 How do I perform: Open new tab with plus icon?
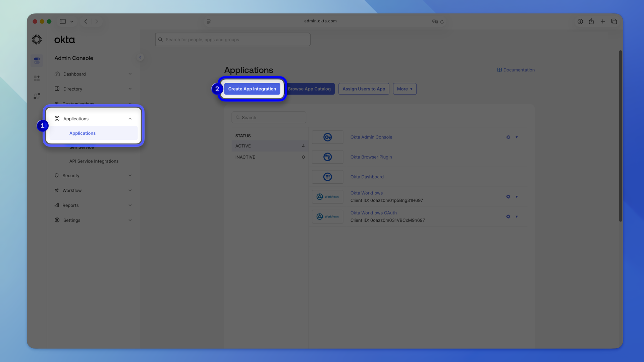point(603,21)
